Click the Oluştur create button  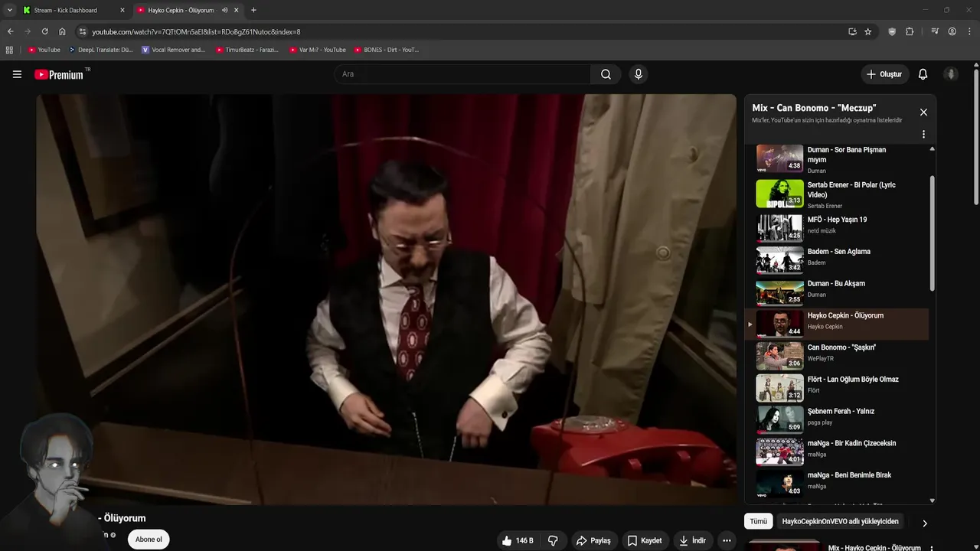pos(884,74)
